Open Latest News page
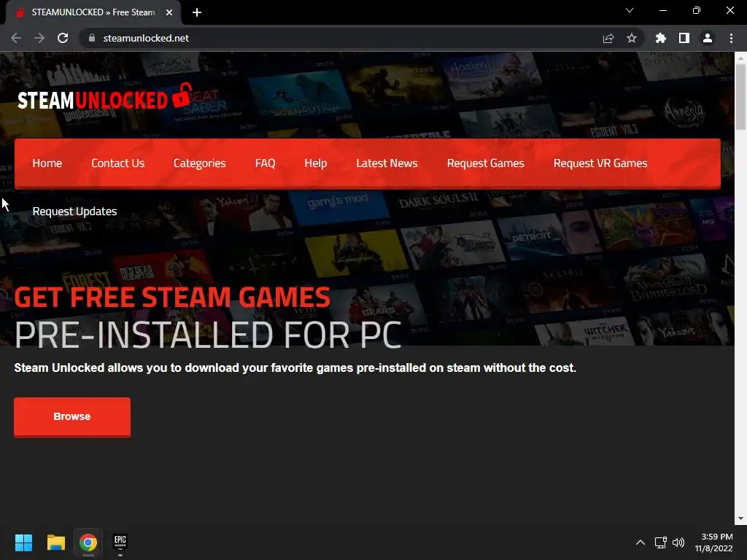Image resolution: width=747 pixels, height=560 pixels. (x=387, y=163)
